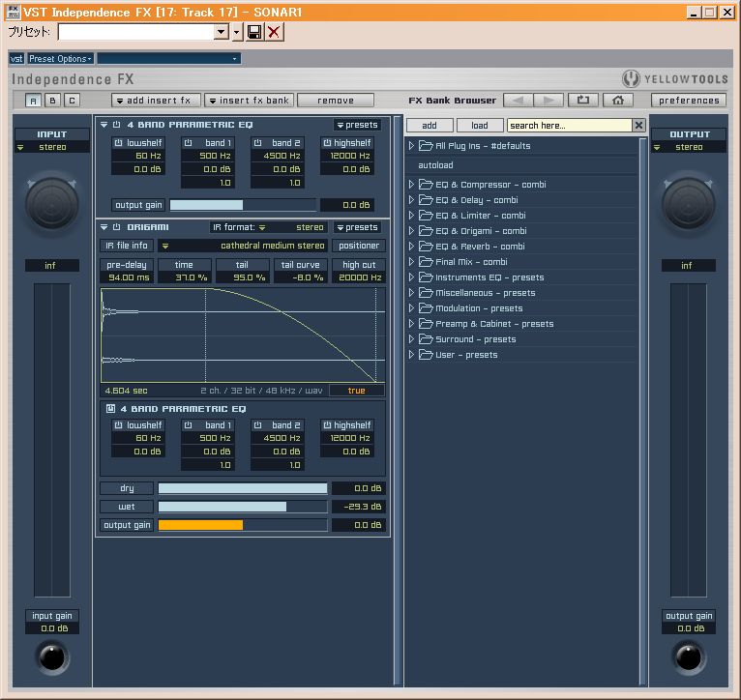The width and height of the screenshot is (741, 700).
Task: Toggle band 1 in the lower EQ
Action: click(188, 425)
